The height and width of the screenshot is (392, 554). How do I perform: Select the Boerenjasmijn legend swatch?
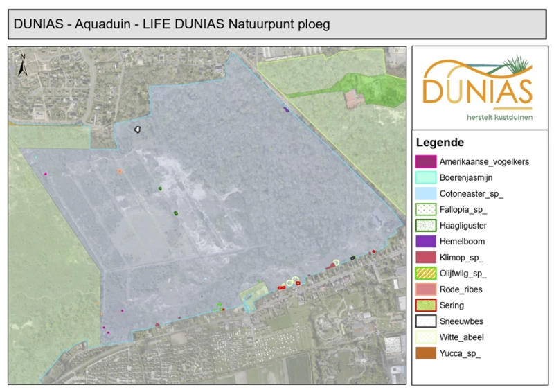pos(426,177)
